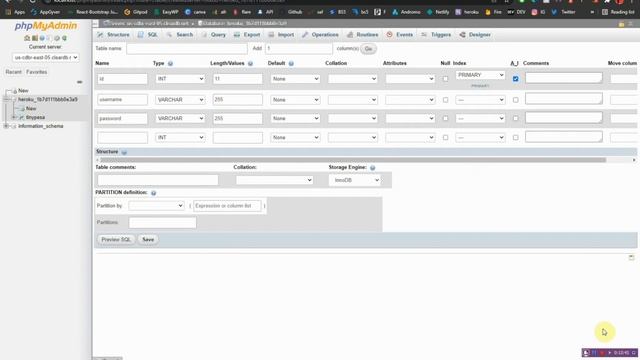Focus the Table name input field
The width and height of the screenshot is (640, 360).
click(x=187, y=49)
